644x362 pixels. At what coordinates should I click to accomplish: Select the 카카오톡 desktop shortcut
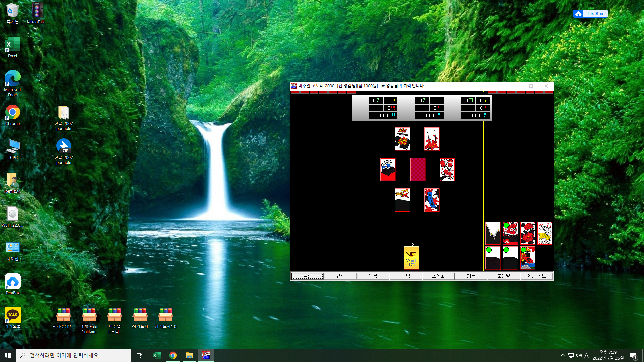[12, 318]
